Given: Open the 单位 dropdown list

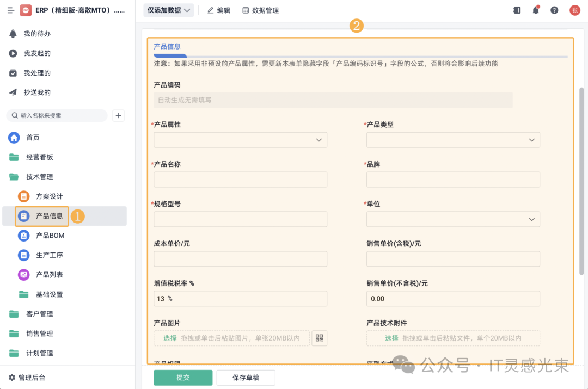Looking at the screenshot, I should coord(453,219).
